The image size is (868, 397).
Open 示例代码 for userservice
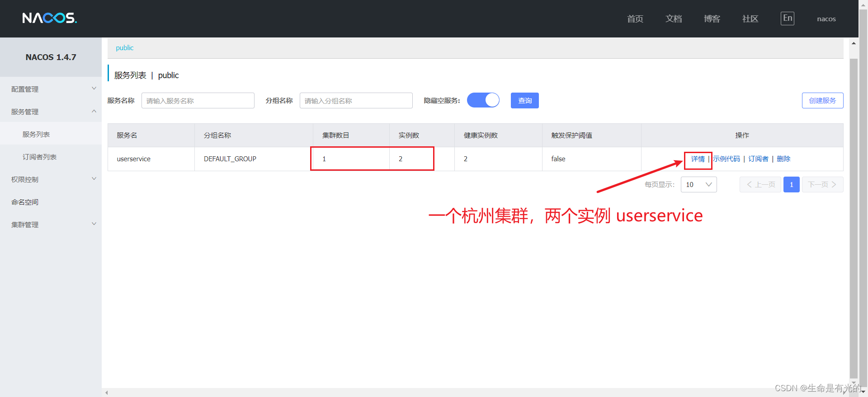(726, 159)
